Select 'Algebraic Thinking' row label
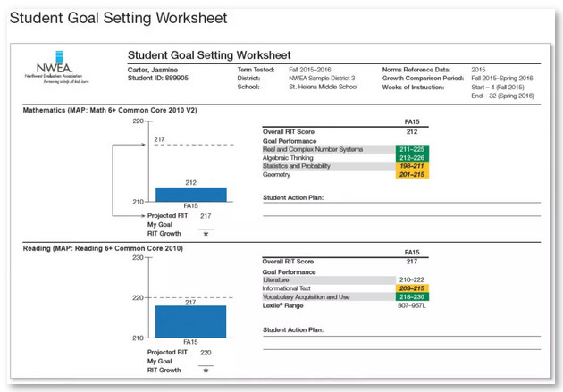563x392 pixels. coord(288,158)
